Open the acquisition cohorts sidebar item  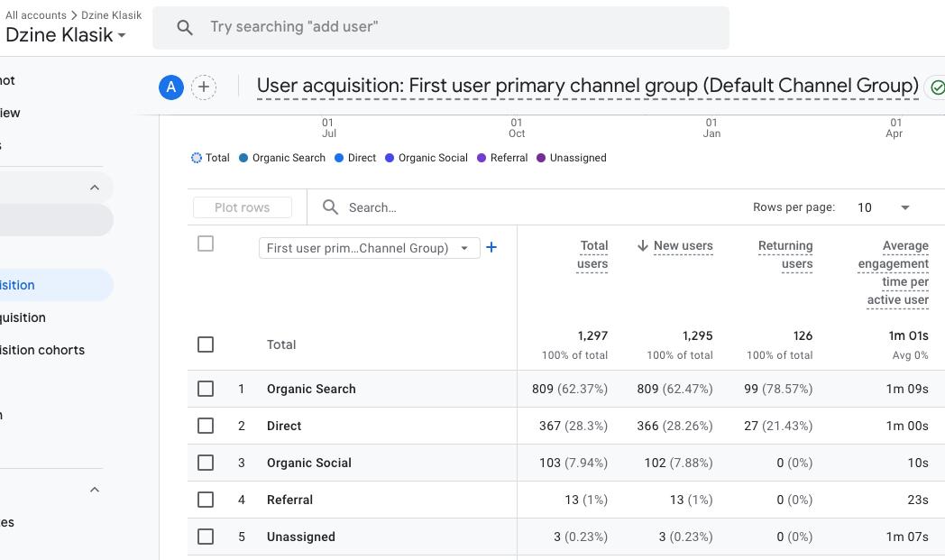pos(42,350)
